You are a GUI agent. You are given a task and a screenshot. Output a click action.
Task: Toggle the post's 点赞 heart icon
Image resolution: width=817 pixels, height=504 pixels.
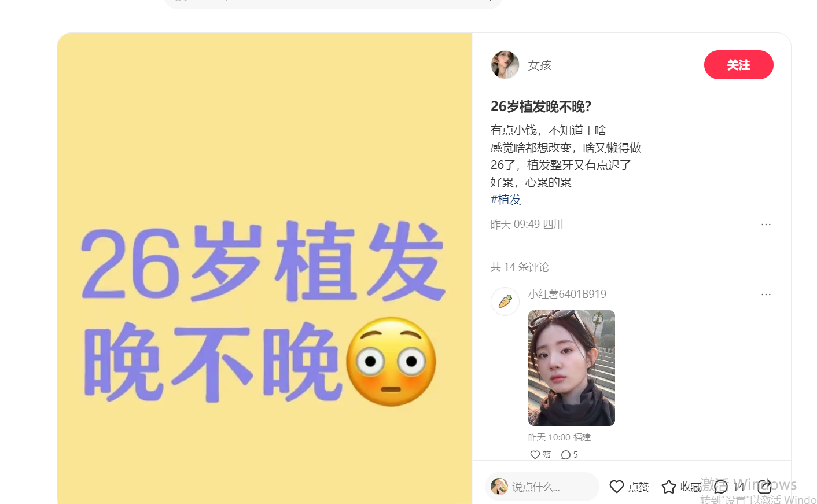(x=617, y=487)
